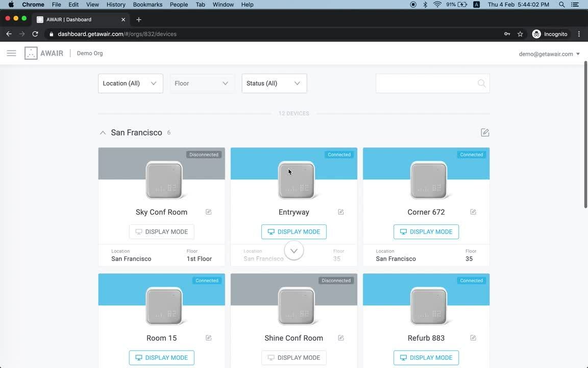Collapse the San Francisco device group
Viewport: 588px width, 368px height.
click(103, 133)
